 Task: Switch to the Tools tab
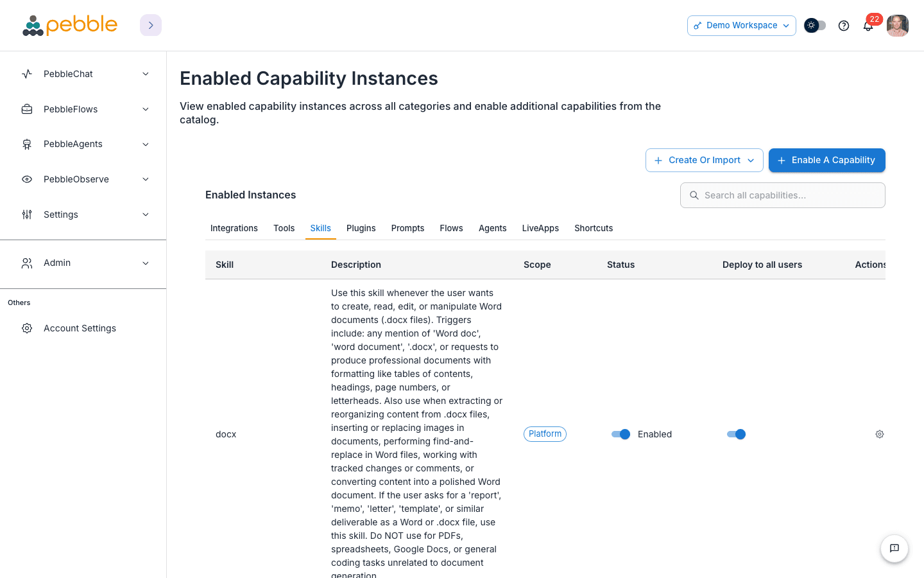284,228
